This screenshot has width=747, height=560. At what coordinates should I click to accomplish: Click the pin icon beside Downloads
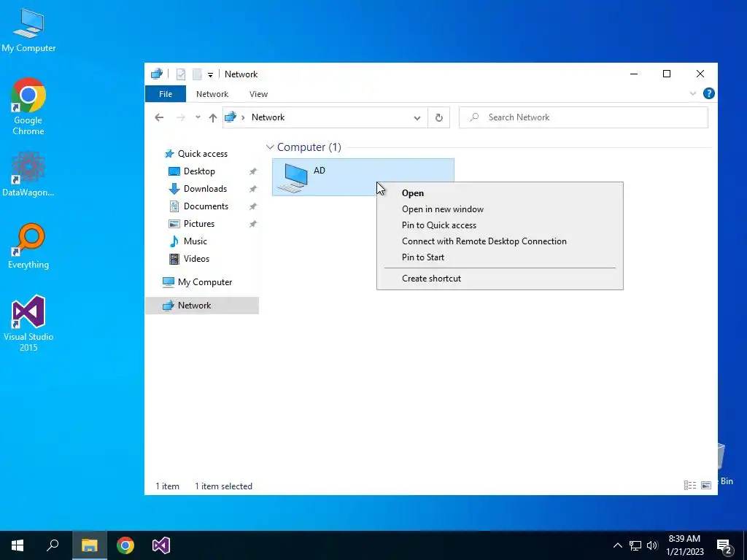[253, 189]
